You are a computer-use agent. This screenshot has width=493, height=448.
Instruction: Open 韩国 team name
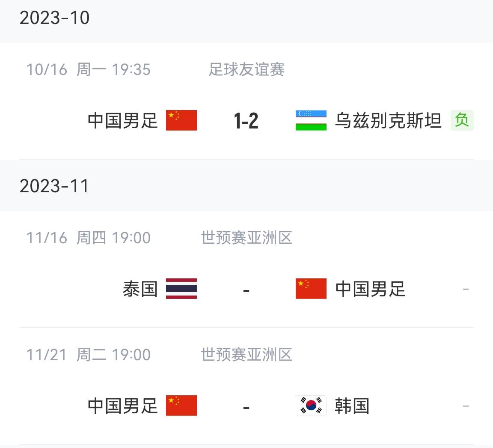click(352, 406)
